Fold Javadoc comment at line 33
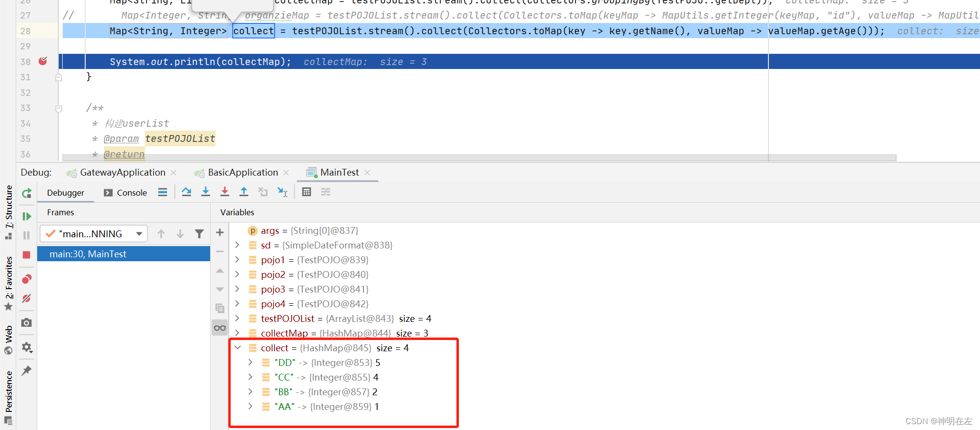The image size is (980, 430). coord(59,108)
